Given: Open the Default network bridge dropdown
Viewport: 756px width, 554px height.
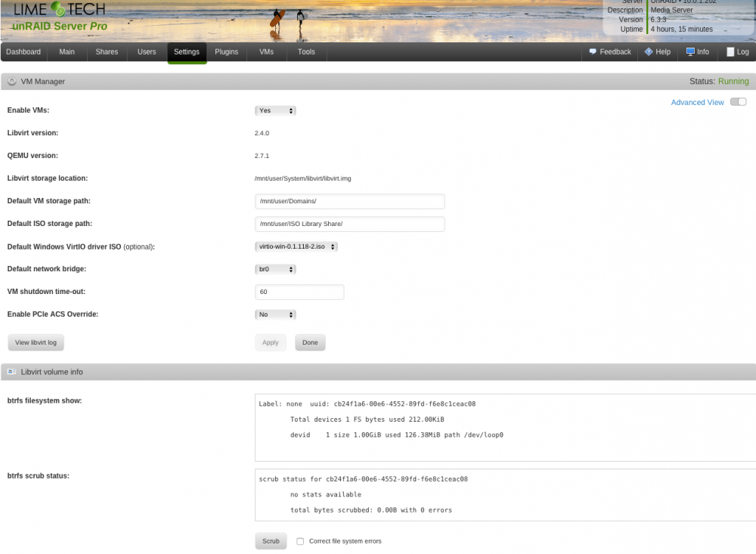Looking at the screenshot, I should [275, 269].
